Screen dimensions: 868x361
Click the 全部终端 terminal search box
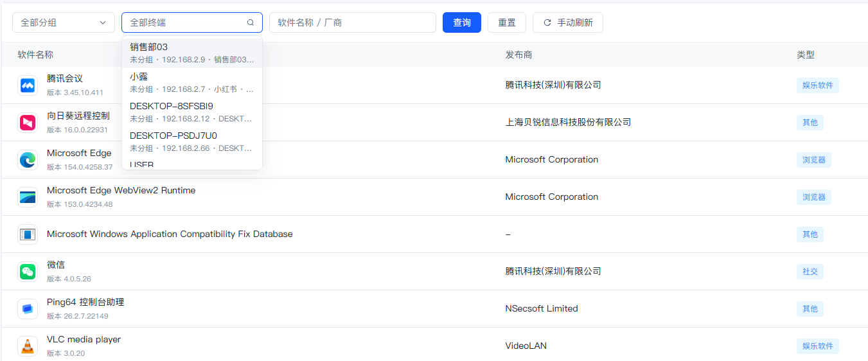[x=192, y=22]
